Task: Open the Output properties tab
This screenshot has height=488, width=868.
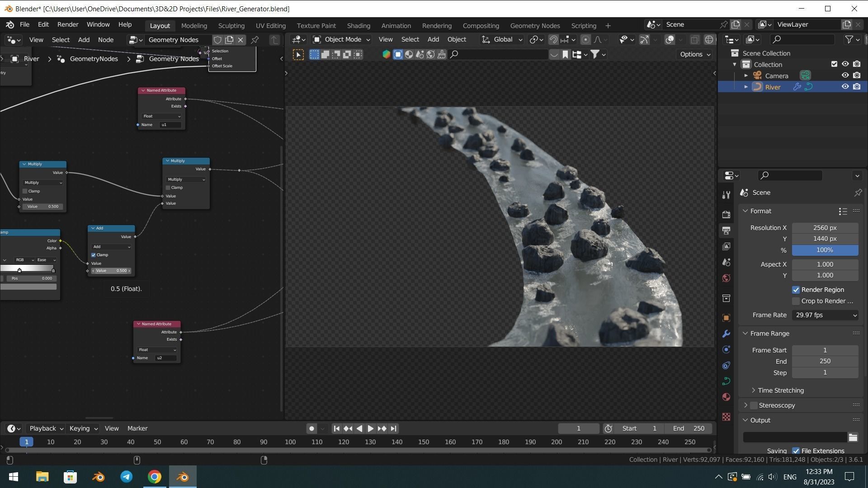Action: click(x=726, y=230)
